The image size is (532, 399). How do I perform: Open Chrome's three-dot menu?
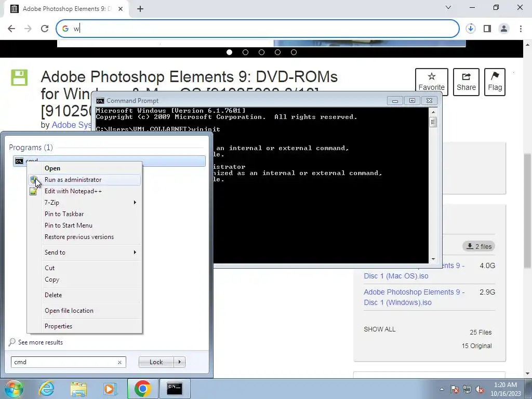tap(521, 29)
